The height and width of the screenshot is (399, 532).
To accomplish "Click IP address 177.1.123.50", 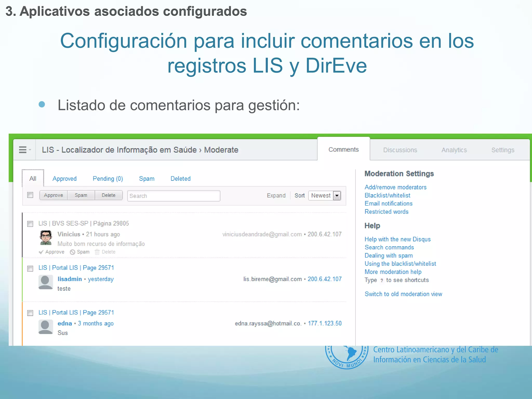I will point(325,323).
